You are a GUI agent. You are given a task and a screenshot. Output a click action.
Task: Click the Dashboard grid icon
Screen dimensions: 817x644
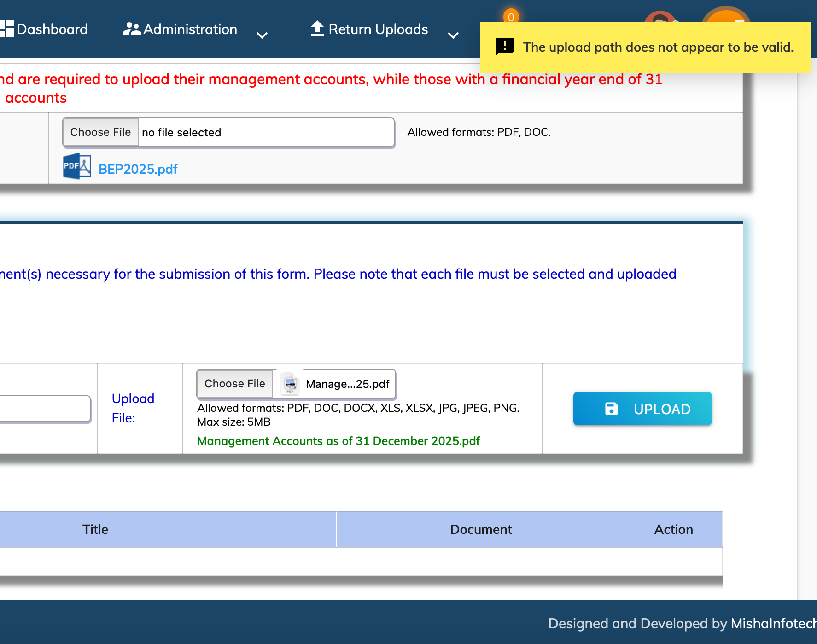point(7,29)
